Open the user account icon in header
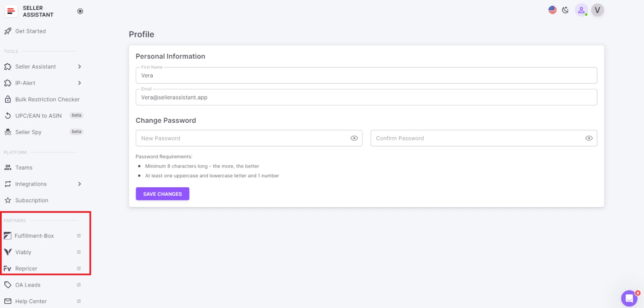 click(581, 10)
